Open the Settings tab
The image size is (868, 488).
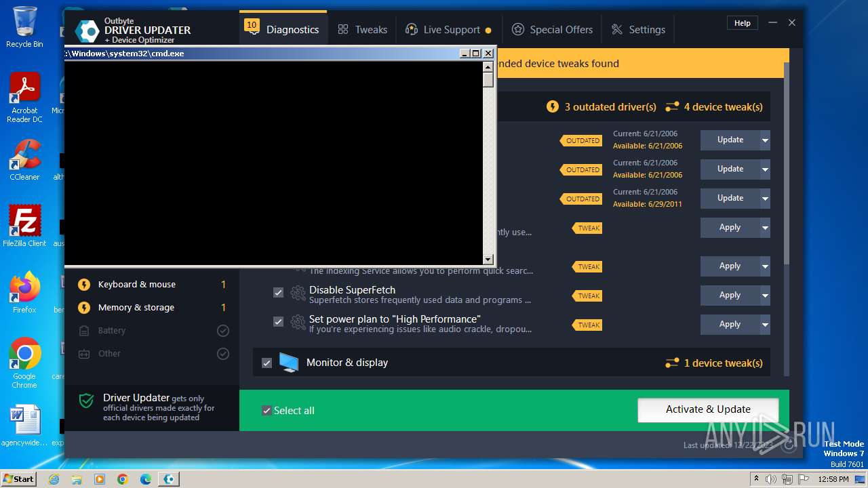(638, 29)
